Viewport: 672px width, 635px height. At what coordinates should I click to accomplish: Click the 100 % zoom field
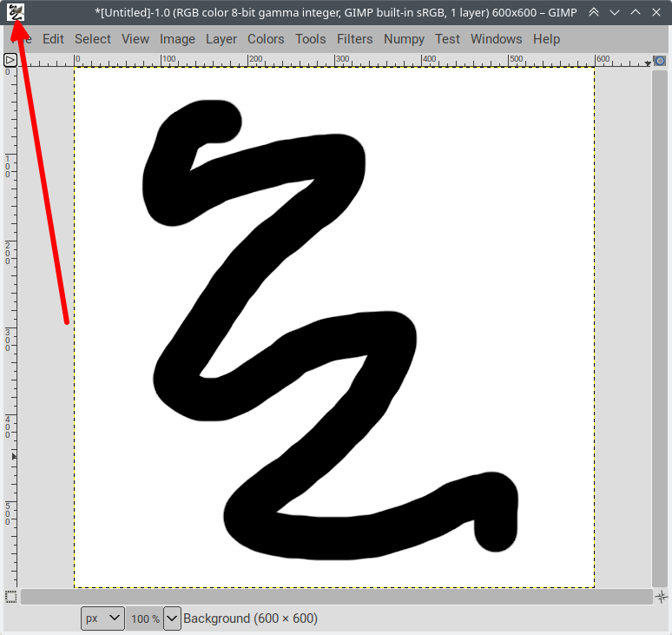pyautogui.click(x=144, y=618)
